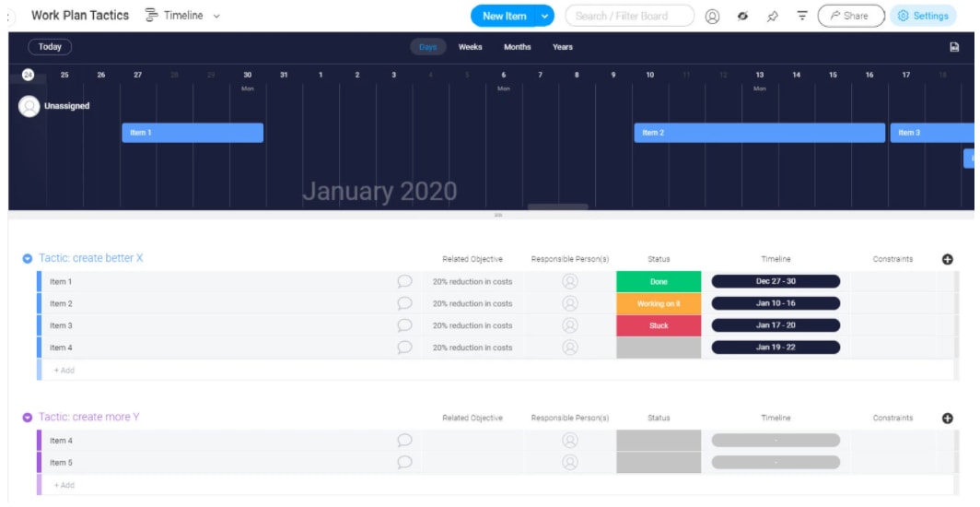
Task: Click the empty status cell for Item 5
Action: [x=659, y=462]
